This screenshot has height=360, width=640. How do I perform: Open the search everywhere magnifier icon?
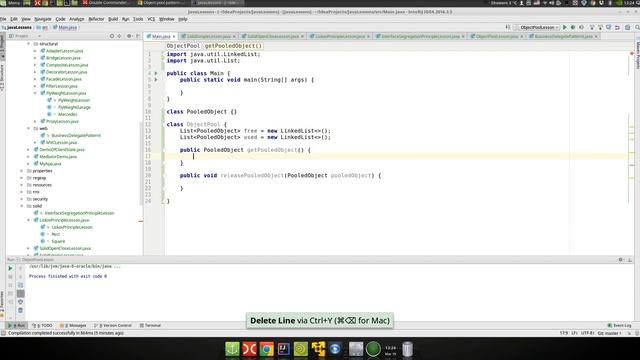point(637,27)
